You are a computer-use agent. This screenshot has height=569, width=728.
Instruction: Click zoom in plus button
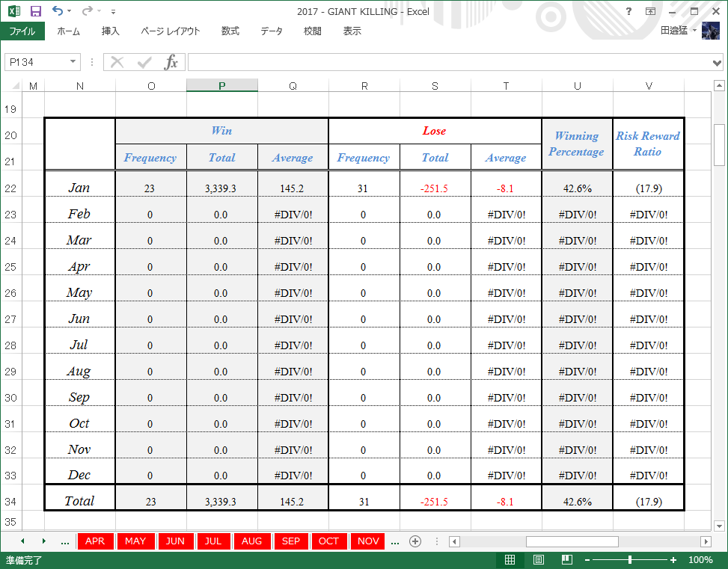click(673, 560)
